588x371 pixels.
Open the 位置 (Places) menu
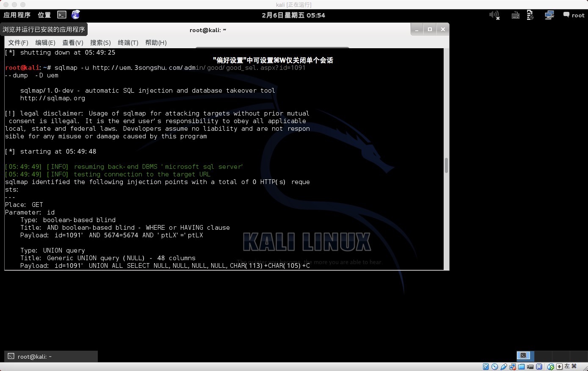pyautogui.click(x=44, y=15)
